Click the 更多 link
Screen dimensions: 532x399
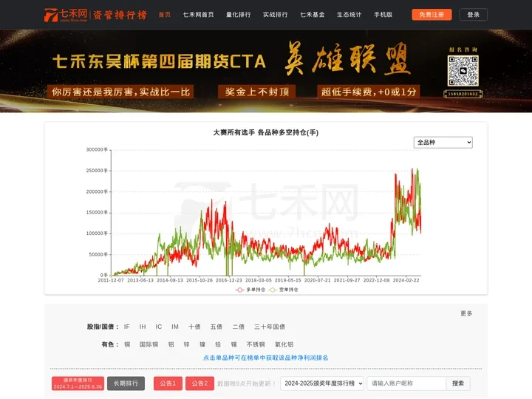click(x=466, y=313)
